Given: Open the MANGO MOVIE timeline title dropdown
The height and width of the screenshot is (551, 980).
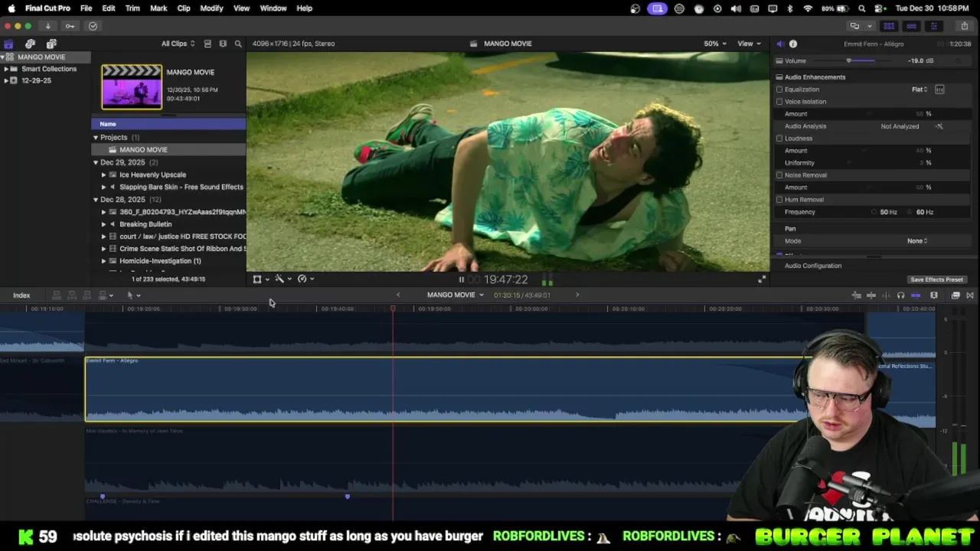Looking at the screenshot, I should [456, 295].
